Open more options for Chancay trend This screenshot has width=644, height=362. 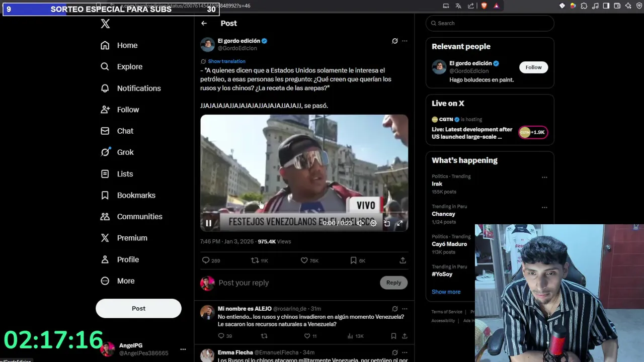tap(544, 207)
